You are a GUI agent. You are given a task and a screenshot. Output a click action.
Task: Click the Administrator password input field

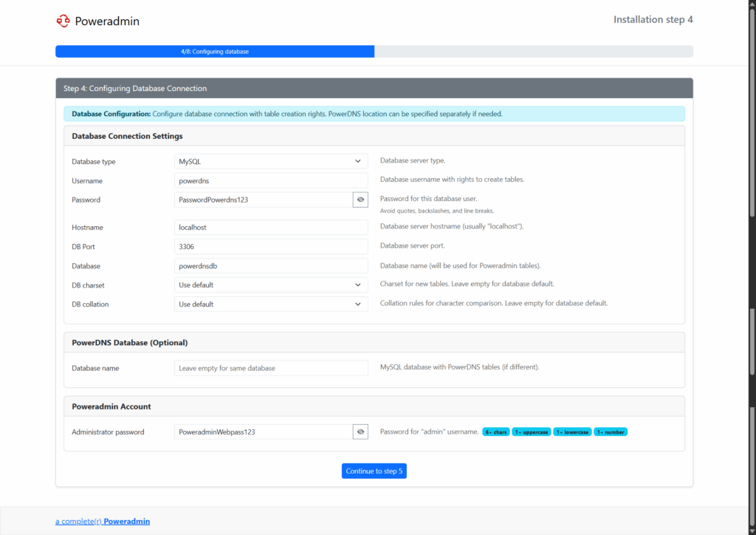264,432
